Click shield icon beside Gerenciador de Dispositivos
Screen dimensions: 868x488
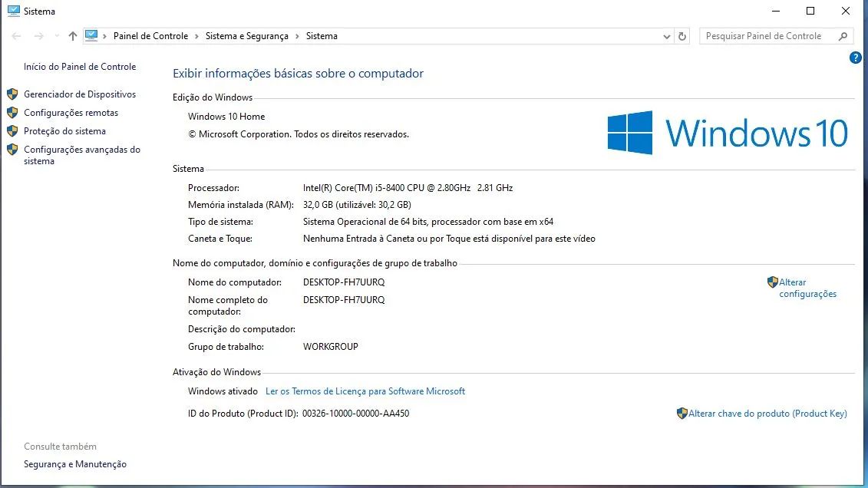pyautogui.click(x=12, y=94)
